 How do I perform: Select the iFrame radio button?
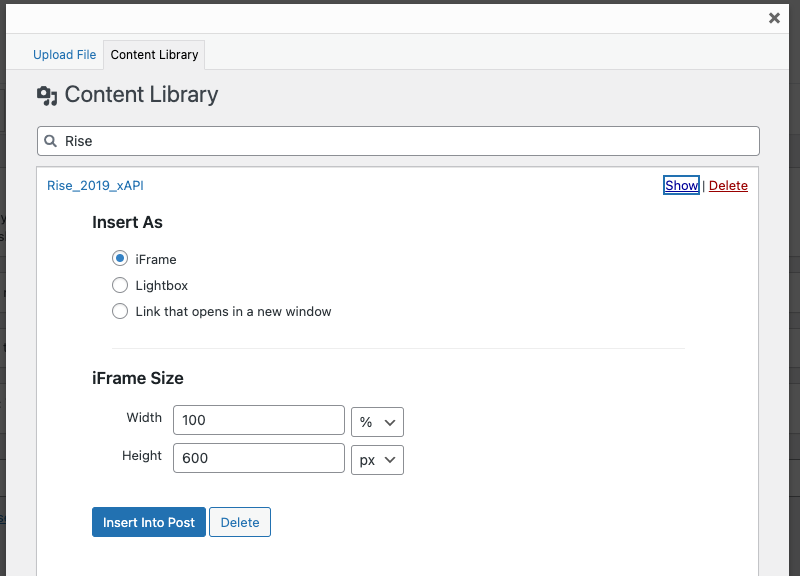tap(120, 259)
